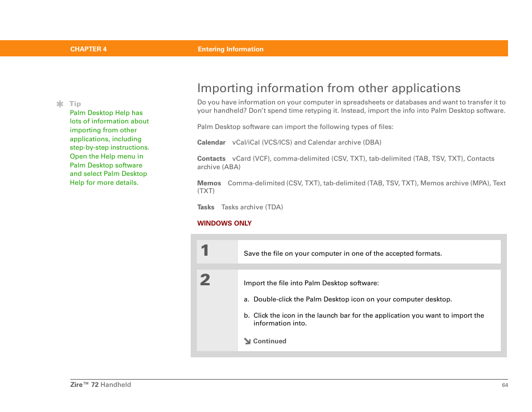Click 'Save the file on your computer' sentence
This screenshot has width=532, height=412.
[x=343, y=253]
